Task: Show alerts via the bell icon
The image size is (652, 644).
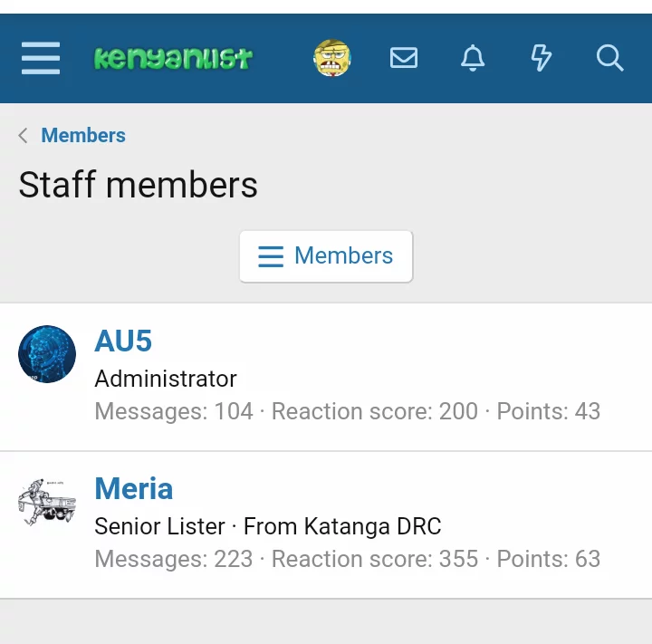Action: pos(473,59)
